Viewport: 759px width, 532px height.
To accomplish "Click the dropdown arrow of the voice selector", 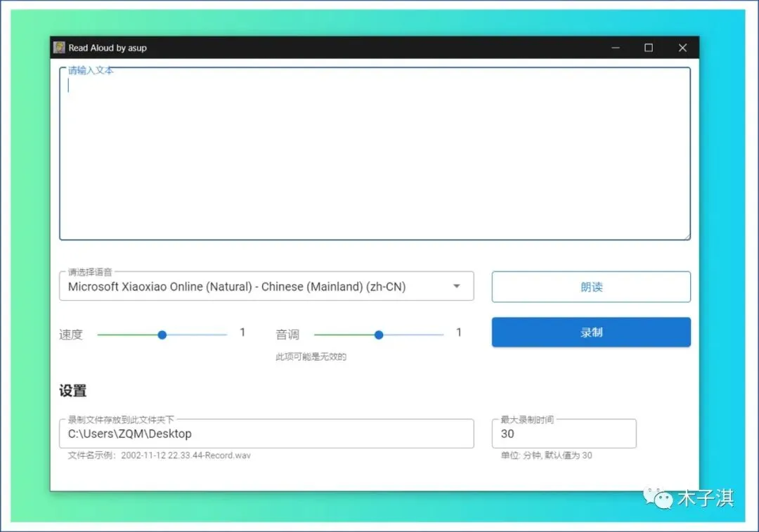I will click(457, 286).
